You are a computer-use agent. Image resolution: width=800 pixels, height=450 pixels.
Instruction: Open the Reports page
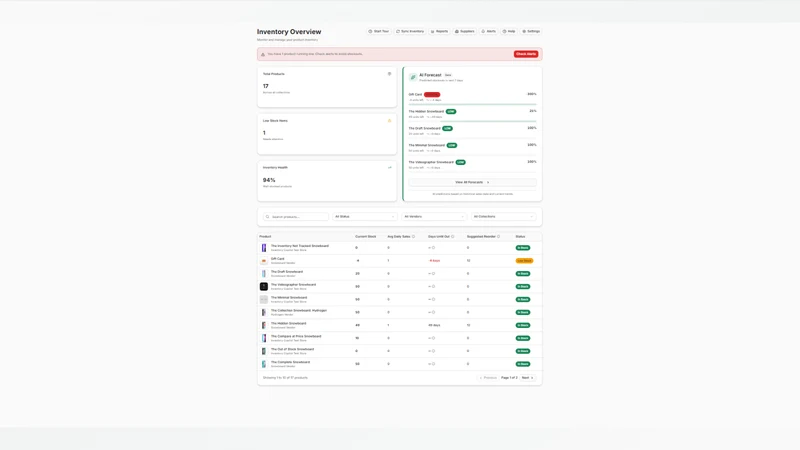[x=439, y=31]
